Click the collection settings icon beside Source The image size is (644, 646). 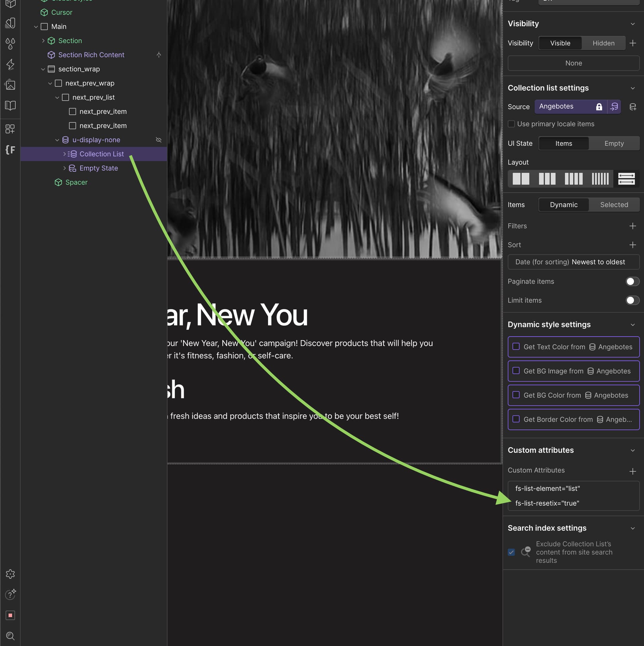[x=633, y=107]
